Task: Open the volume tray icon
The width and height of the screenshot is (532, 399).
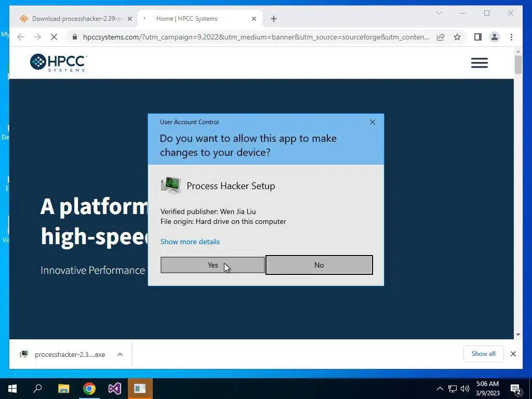Action: 465,389
